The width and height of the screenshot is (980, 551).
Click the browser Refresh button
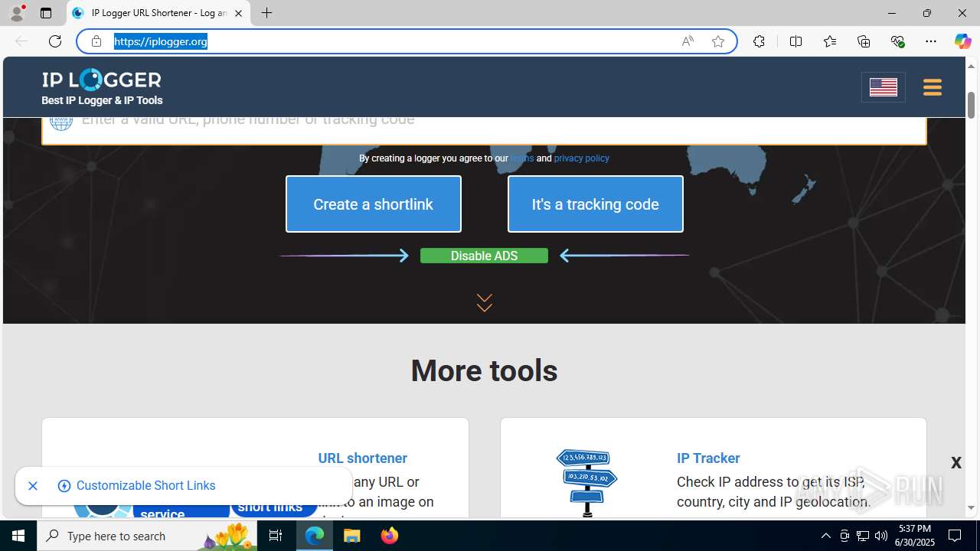(x=55, y=41)
